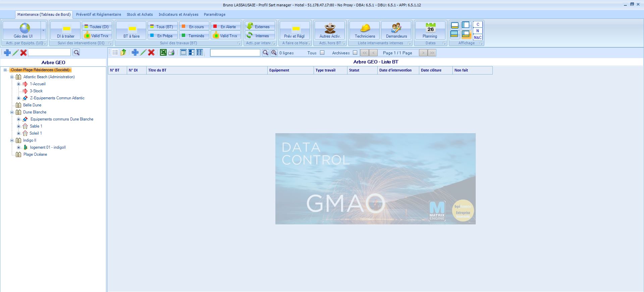Open Indicateurs et Analyses tab
The width and height of the screenshot is (644, 292).
tap(178, 14)
